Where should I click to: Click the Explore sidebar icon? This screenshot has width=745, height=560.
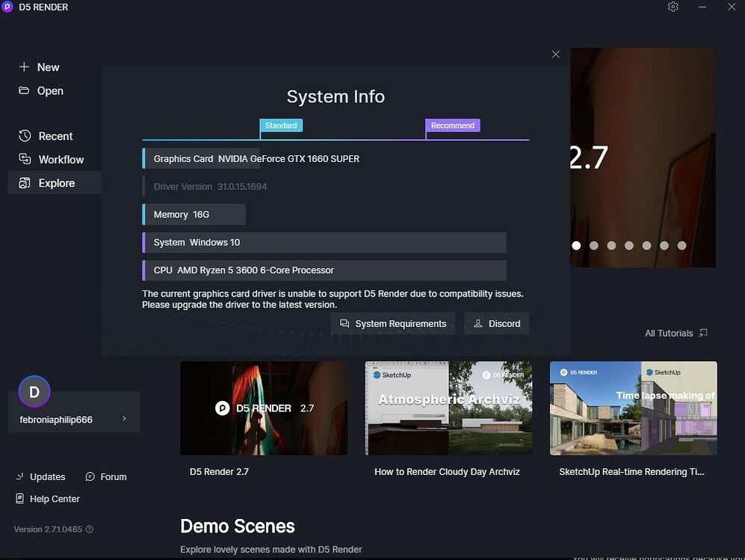(24, 183)
